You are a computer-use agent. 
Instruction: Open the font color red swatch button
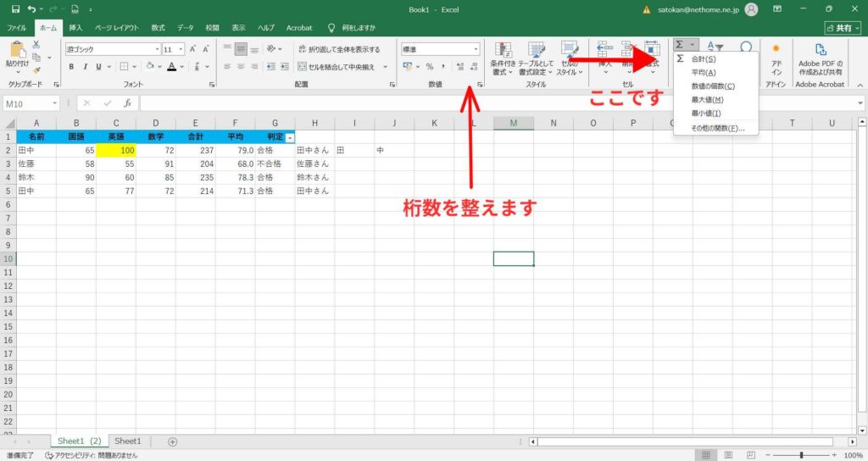pyautogui.click(x=172, y=66)
